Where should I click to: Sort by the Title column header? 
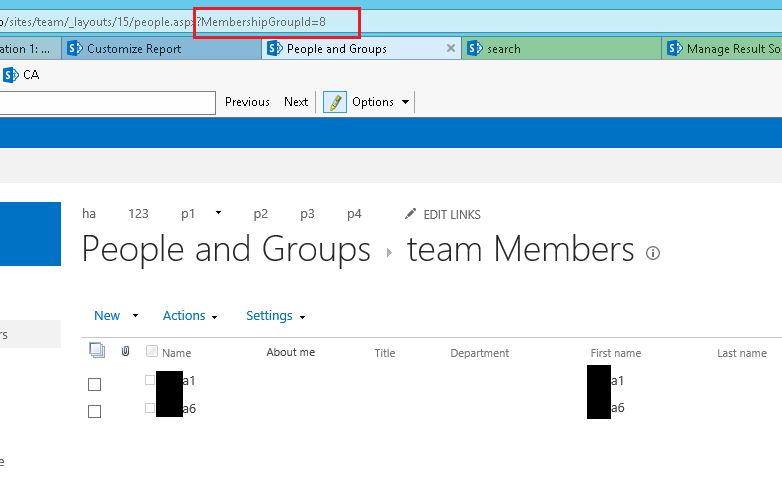tap(385, 353)
